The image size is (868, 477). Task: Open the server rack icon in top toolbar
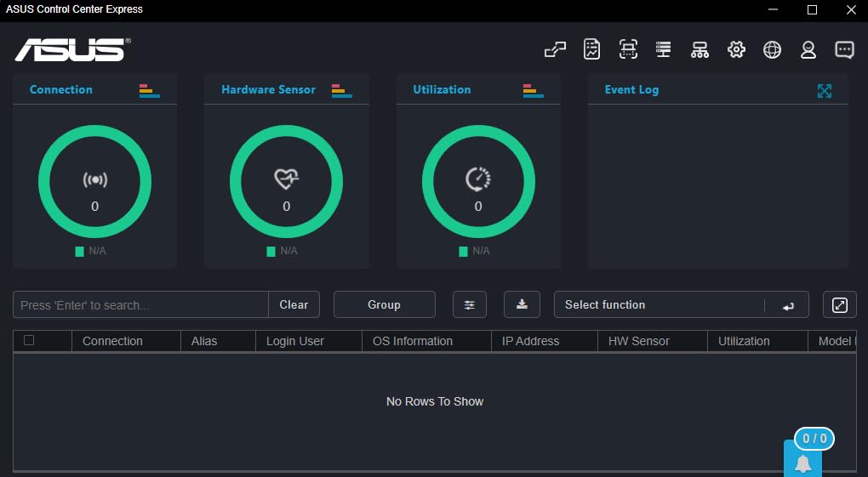coord(663,49)
